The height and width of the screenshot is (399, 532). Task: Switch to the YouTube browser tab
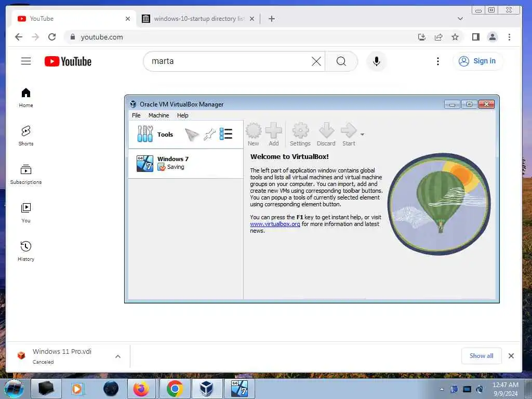(74, 19)
